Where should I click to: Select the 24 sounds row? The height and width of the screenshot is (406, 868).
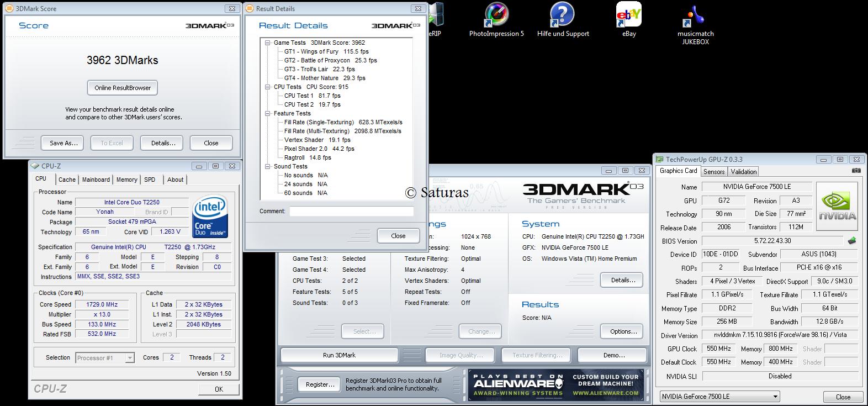(x=305, y=184)
